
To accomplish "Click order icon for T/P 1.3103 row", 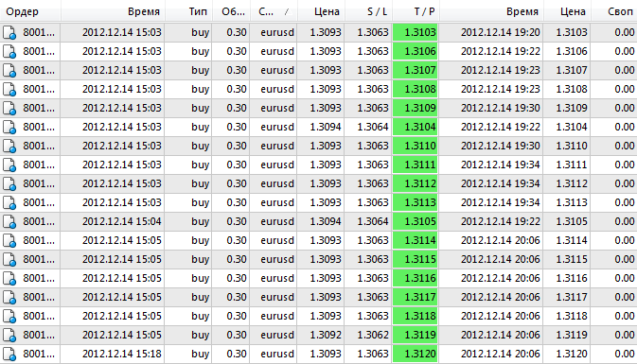I will click(x=9, y=32).
